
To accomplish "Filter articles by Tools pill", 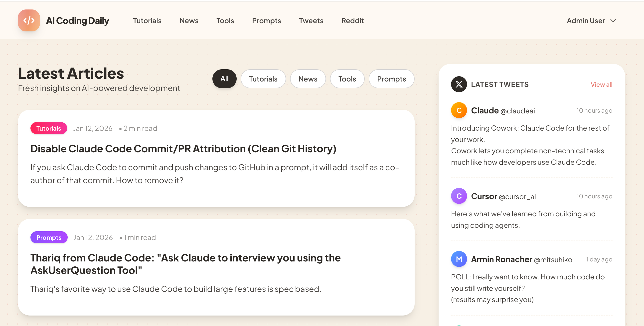I will point(347,79).
